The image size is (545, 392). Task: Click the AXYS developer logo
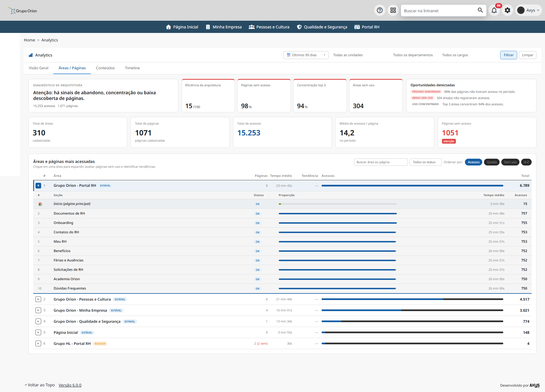click(534, 385)
